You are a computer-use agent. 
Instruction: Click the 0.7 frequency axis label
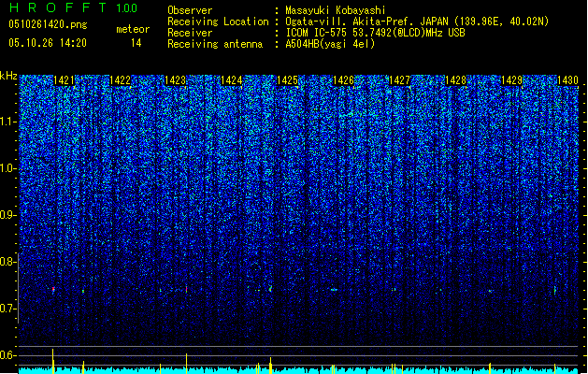[7, 309]
